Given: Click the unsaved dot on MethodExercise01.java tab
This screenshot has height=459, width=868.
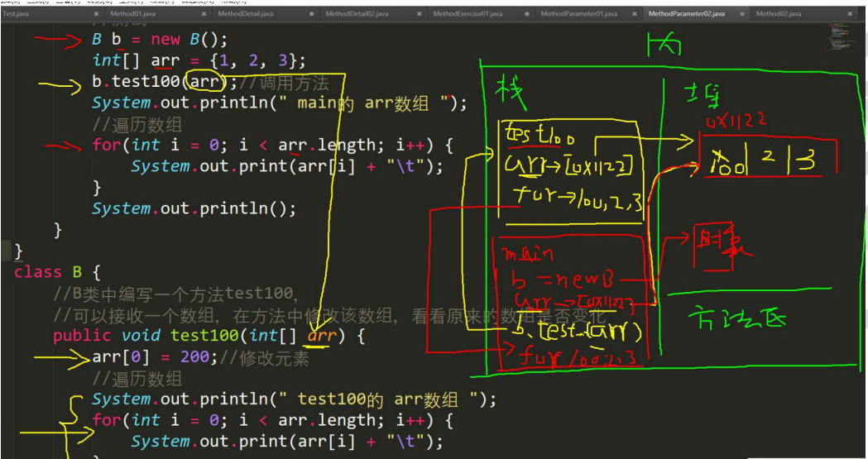Looking at the screenshot, I should coord(526,14).
